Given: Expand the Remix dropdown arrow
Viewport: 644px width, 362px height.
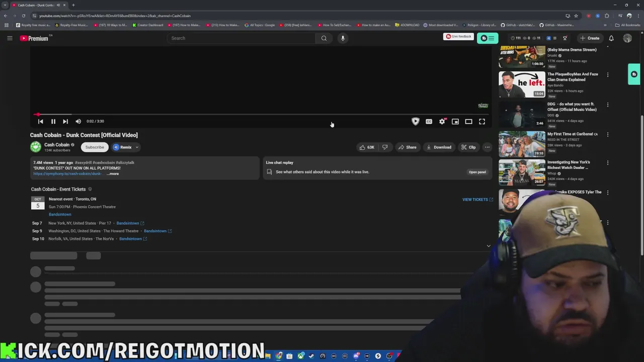Looking at the screenshot, I should (137, 147).
